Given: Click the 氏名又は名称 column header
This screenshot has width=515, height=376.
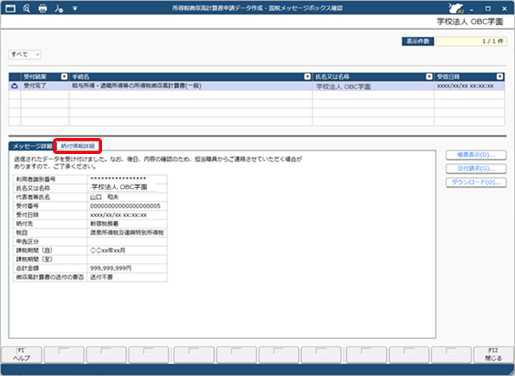Looking at the screenshot, I should point(373,77).
